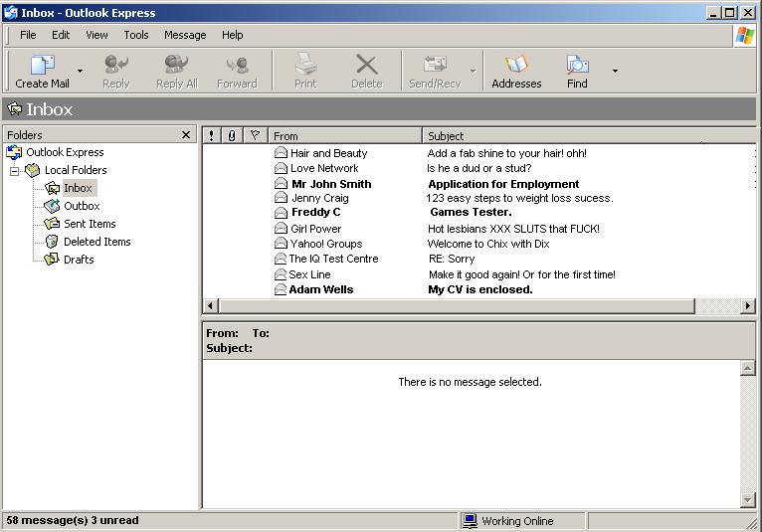Open the Tools menu
Image resolution: width=762 pixels, height=532 pixels.
(x=136, y=35)
